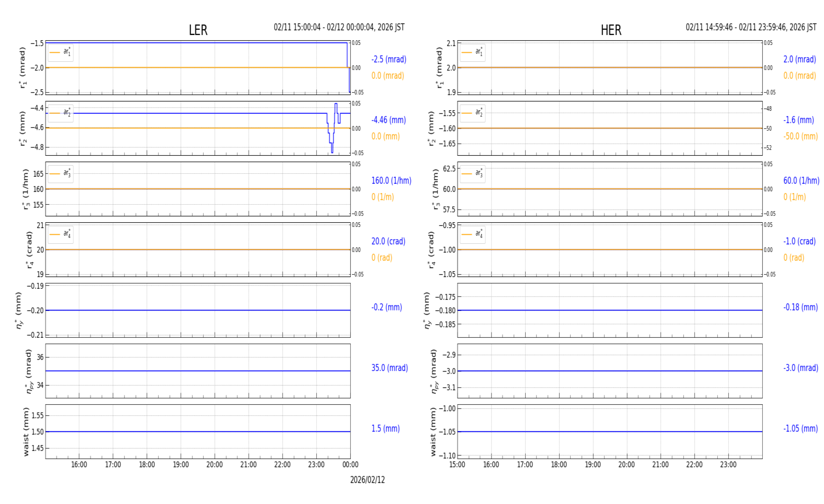
Task: Click the HER readout -1.0 (crad)
Action: [799, 242]
